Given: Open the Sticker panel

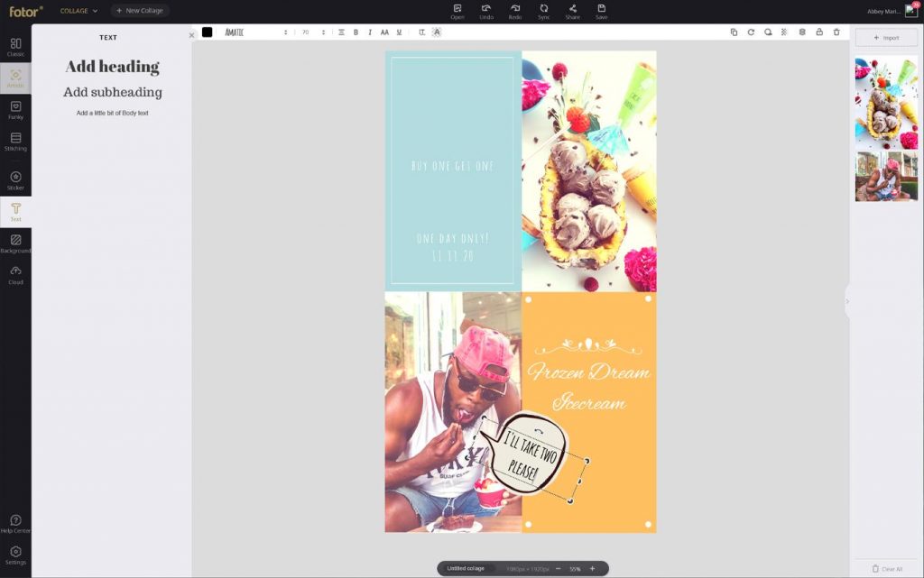Looking at the screenshot, I should 15,180.
